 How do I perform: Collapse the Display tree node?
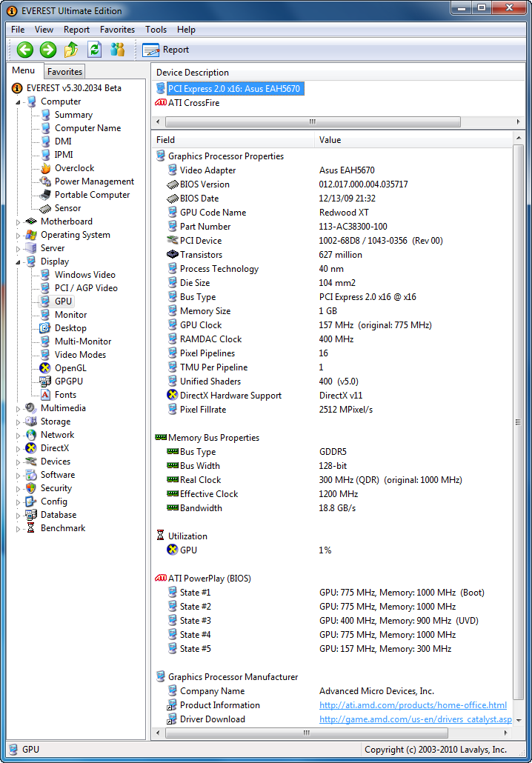click(x=18, y=262)
